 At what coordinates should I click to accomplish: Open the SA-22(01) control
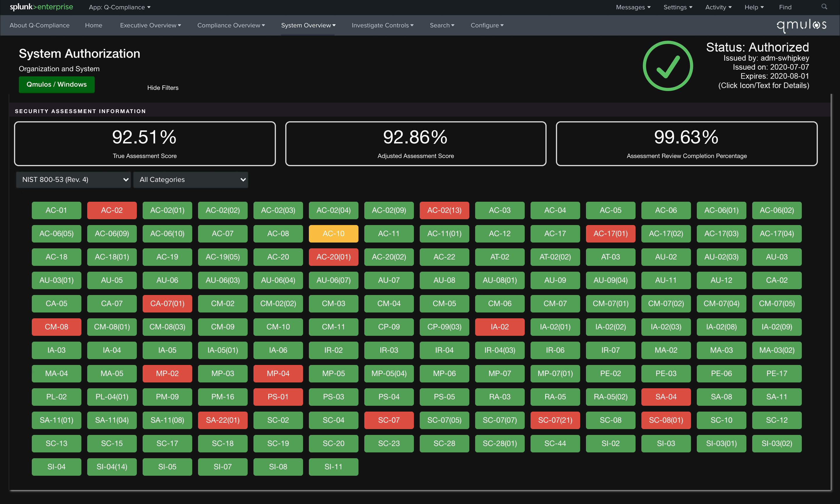[223, 420]
